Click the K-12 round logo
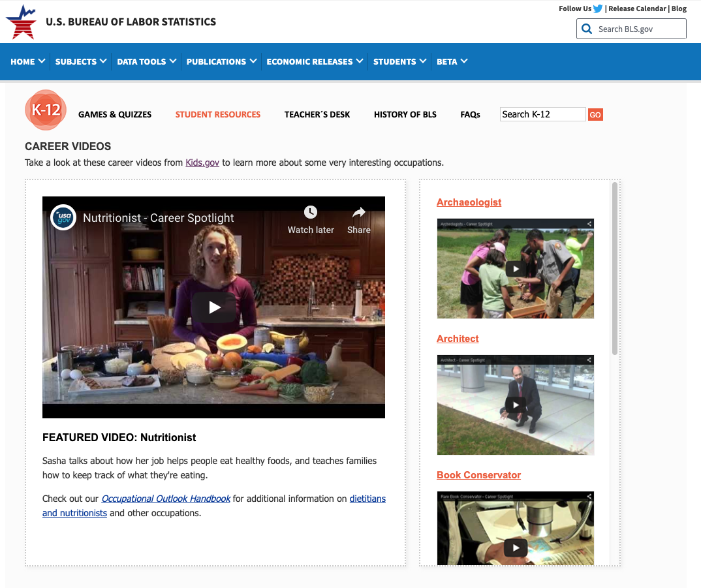The height and width of the screenshot is (588, 701). pos(46,110)
